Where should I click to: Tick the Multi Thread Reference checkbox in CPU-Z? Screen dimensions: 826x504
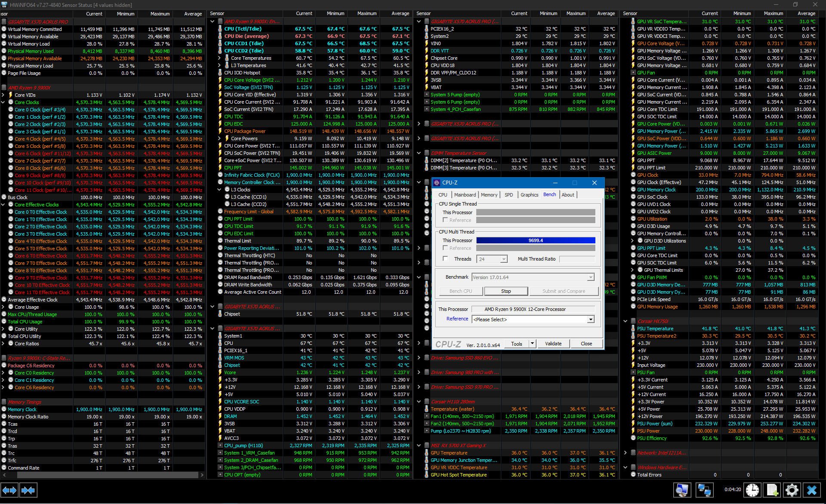coord(445,248)
